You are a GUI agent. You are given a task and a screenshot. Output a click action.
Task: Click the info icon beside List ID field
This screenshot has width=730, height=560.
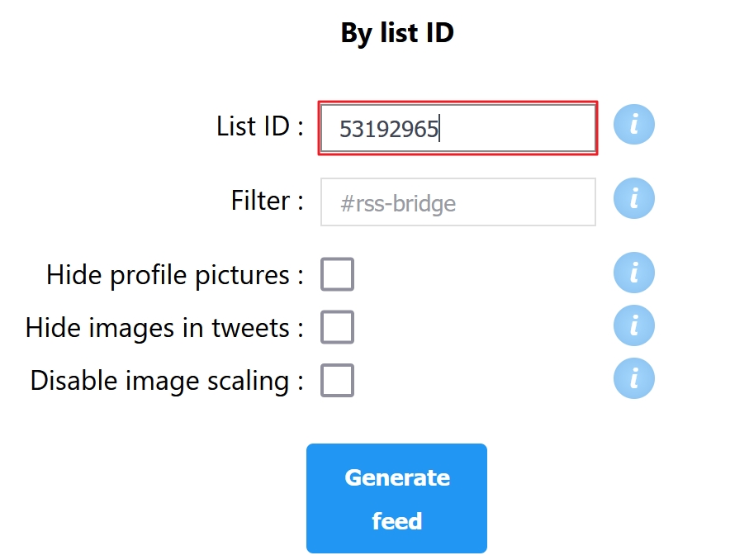point(633,124)
